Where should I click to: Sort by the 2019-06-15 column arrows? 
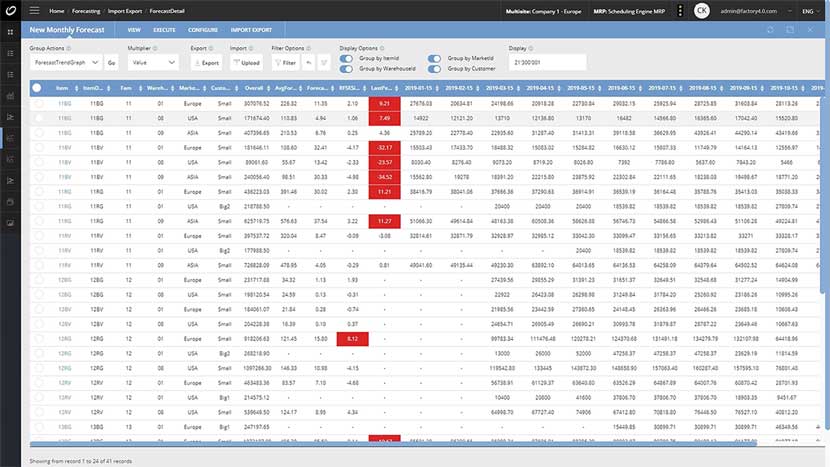(x=640, y=88)
